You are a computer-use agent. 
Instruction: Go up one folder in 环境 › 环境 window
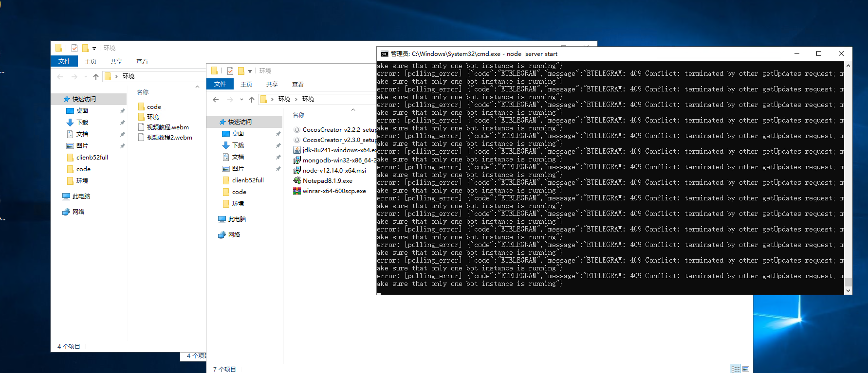click(251, 99)
